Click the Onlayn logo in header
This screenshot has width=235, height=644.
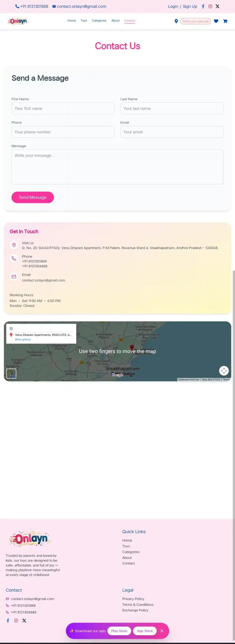(18, 21)
